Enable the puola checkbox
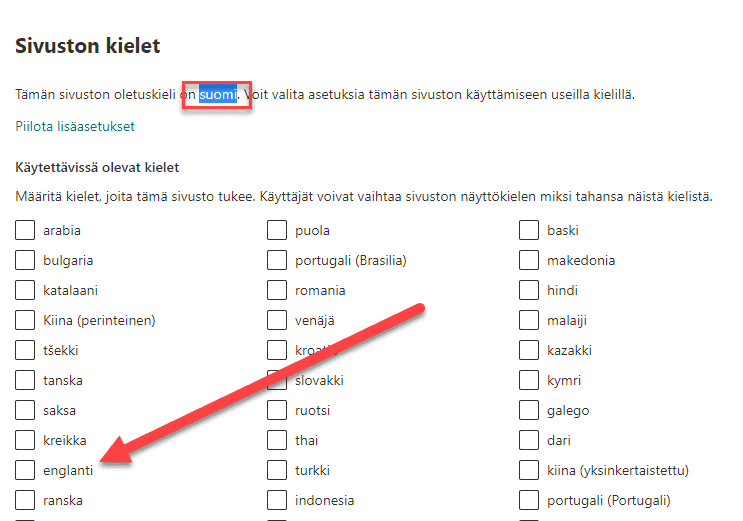This screenshot has height=521, width=743. coord(277,231)
